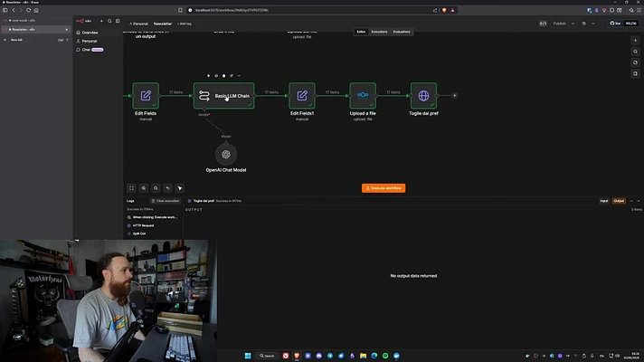Expand the Publish dropdown arrow
This screenshot has height=362, width=644.
[573, 24]
